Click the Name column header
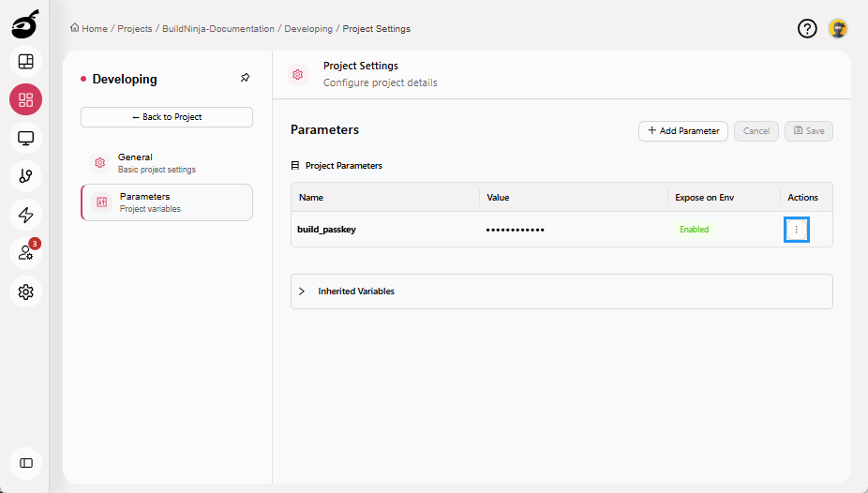868x493 pixels. [311, 198]
